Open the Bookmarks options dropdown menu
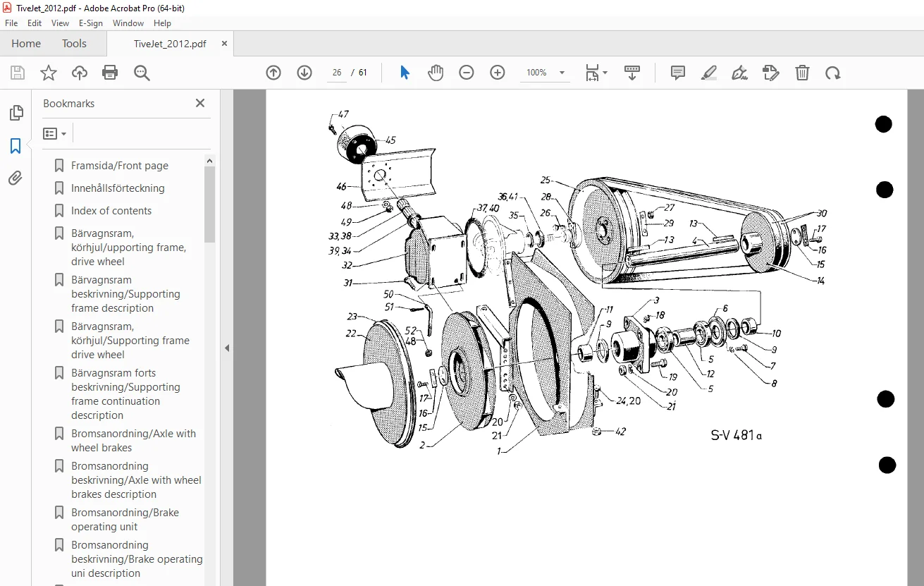 click(x=54, y=133)
